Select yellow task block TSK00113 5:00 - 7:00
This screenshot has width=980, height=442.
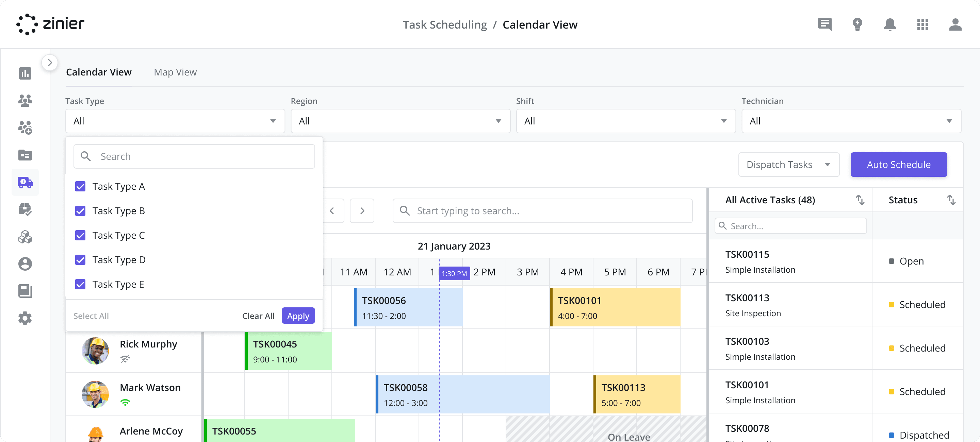(637, 394)
